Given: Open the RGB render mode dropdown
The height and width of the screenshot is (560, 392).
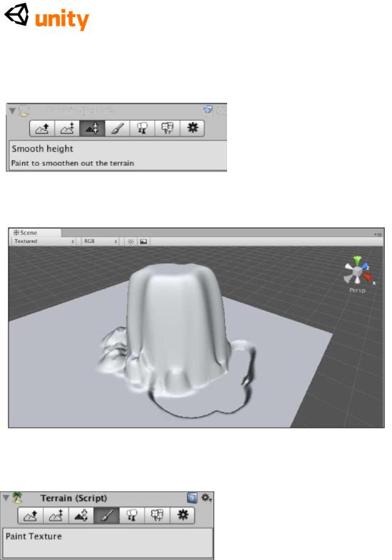Looking at the screenshot, I should (100, 241).
